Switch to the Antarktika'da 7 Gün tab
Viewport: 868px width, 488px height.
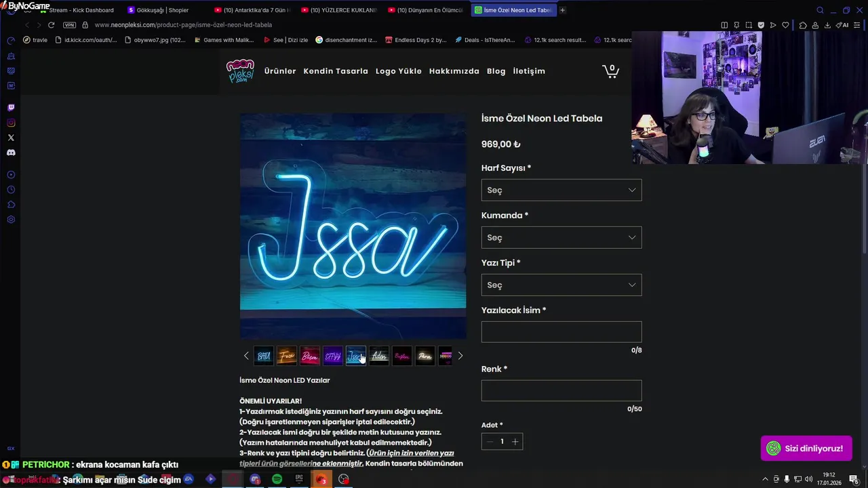[x=252, y=10]
